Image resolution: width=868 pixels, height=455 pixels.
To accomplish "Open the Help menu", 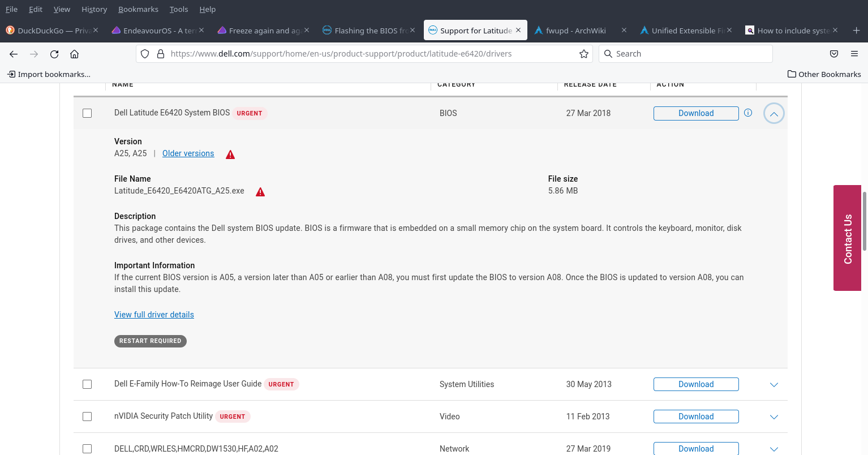I will [x=208, y=9].
